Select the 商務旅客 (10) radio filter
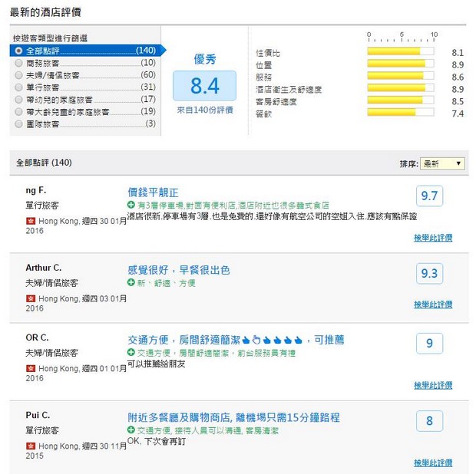This screenshot has width=476, height=474. point(19,63)
